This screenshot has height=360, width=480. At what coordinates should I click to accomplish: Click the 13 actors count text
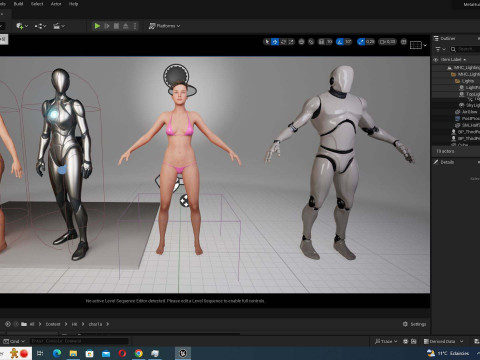pos(445,151)
